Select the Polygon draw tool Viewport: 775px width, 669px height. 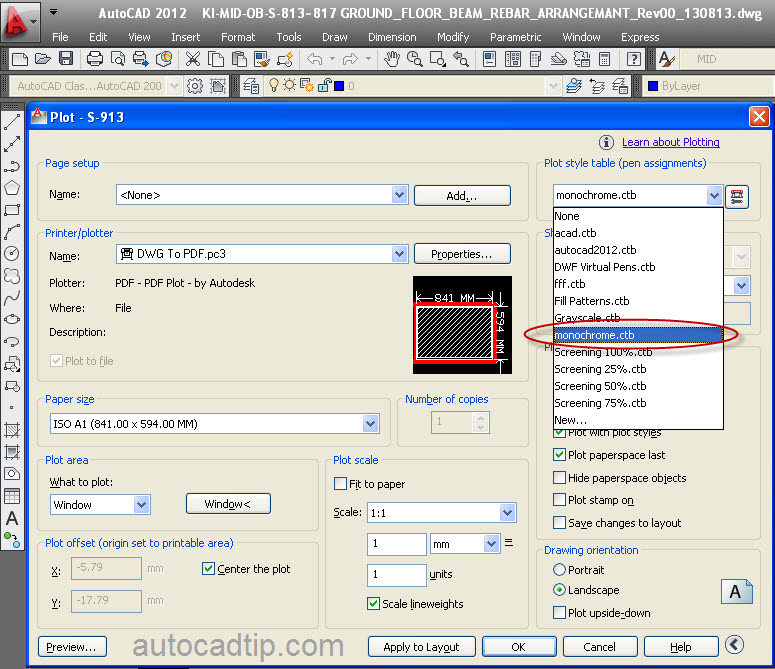[12, 188]
